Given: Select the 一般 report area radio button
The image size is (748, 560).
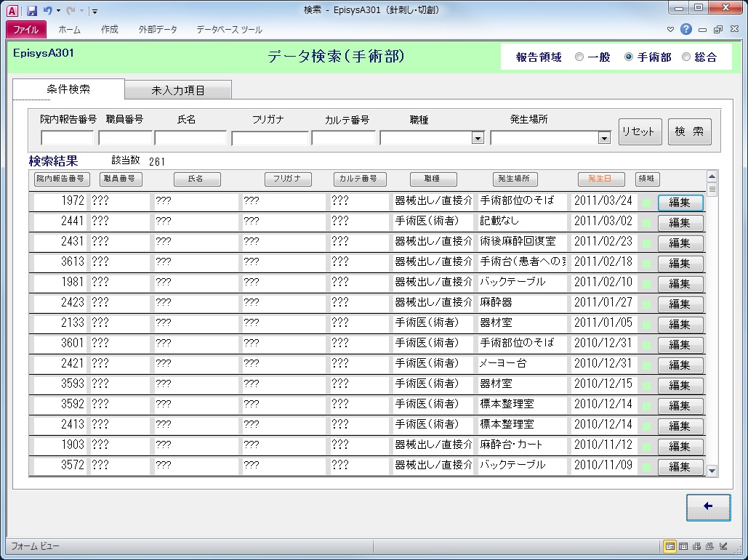Looking at the screenshot, I should (579, 57).
